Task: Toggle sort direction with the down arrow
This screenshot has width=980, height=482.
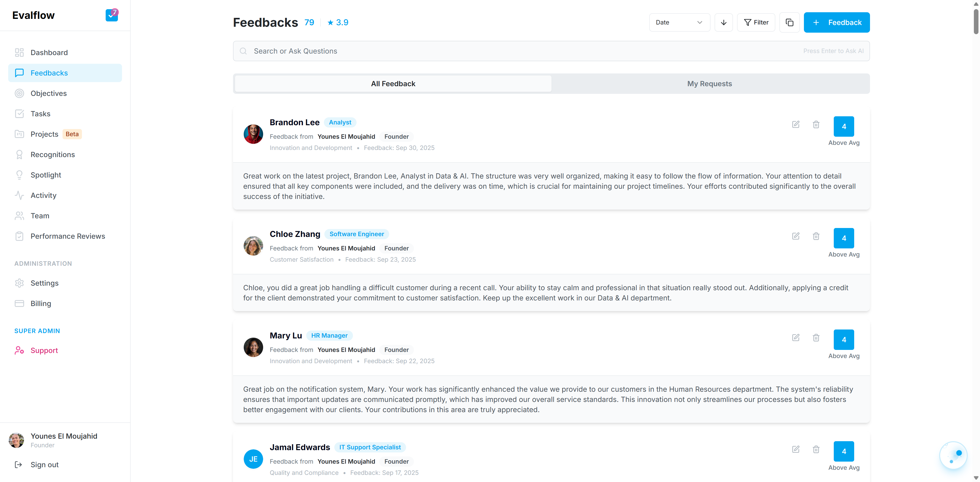Action: pyautogui.click(x=724, y=22)
